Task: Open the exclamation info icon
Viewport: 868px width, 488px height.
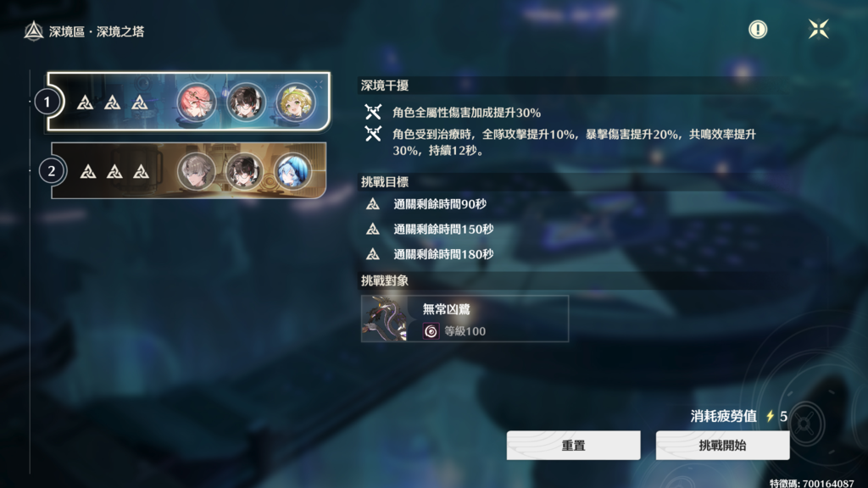Action: [758, 30]
